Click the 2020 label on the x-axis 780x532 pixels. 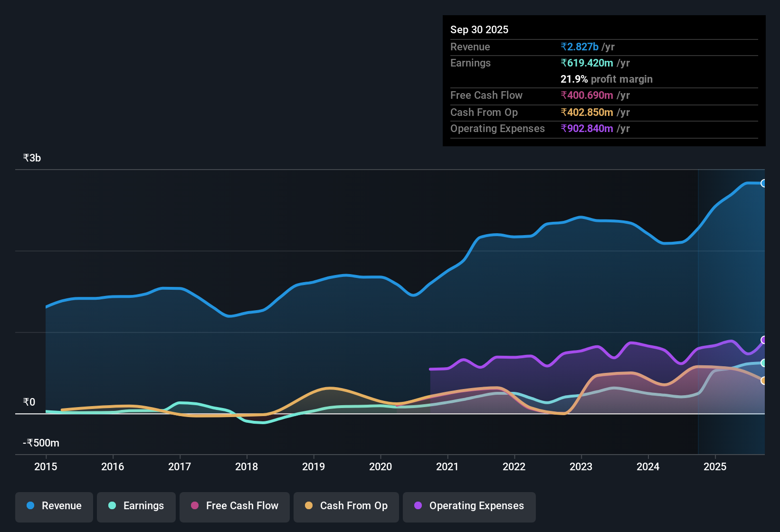(380, 467)
